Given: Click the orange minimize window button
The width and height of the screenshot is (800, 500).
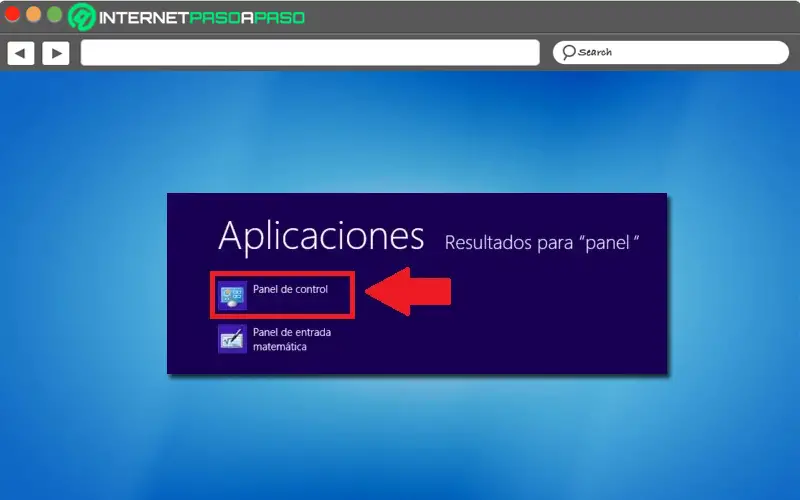Looking at the screenshot, I should pos(33,14).
